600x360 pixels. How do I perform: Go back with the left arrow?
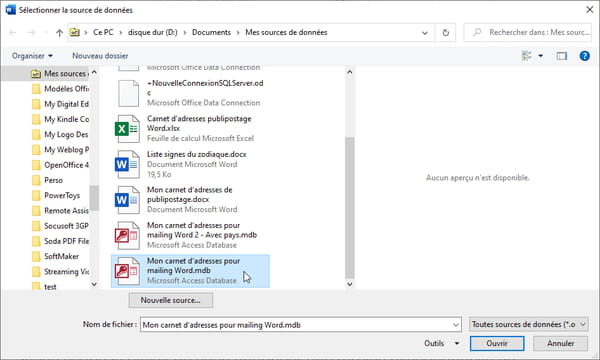[13, 33]
